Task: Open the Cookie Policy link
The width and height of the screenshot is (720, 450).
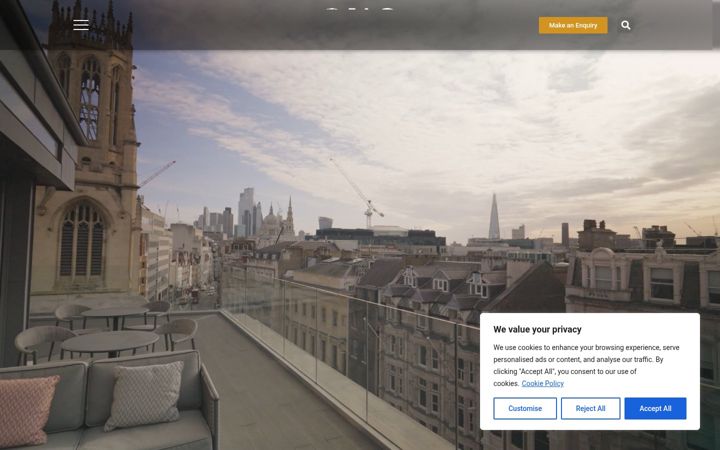Action: [542, 383]
